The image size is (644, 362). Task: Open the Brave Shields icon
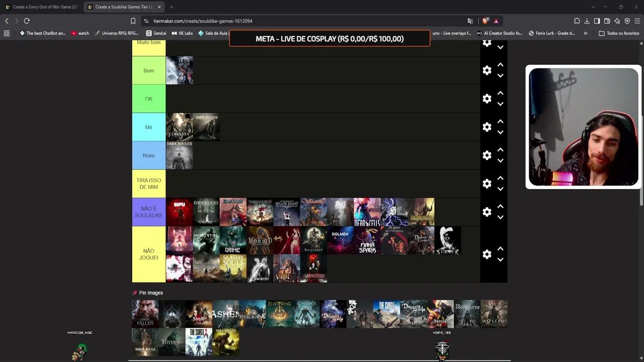coord(485,21)
